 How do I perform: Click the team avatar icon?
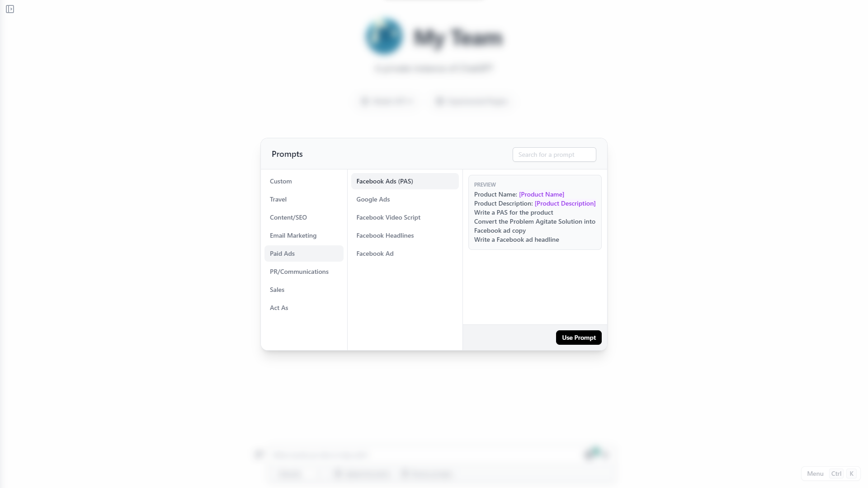pos(385,36)
